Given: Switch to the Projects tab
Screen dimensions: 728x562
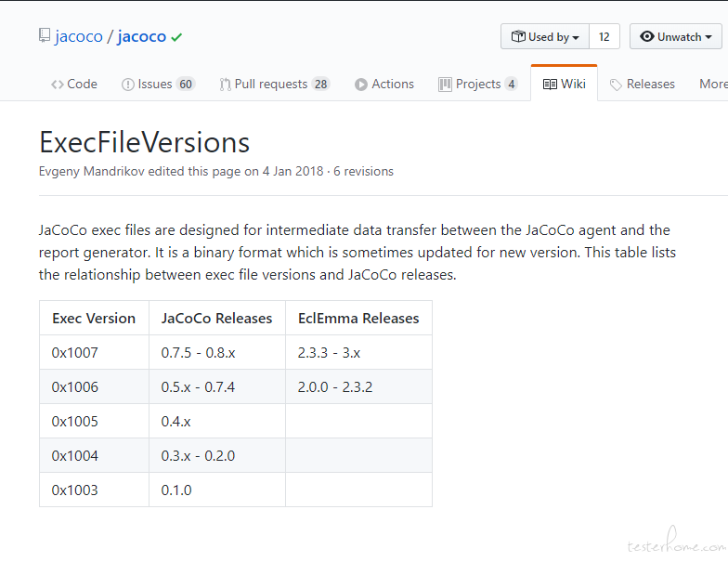Looking at the screenshot, I should click(x=477, y=84).
